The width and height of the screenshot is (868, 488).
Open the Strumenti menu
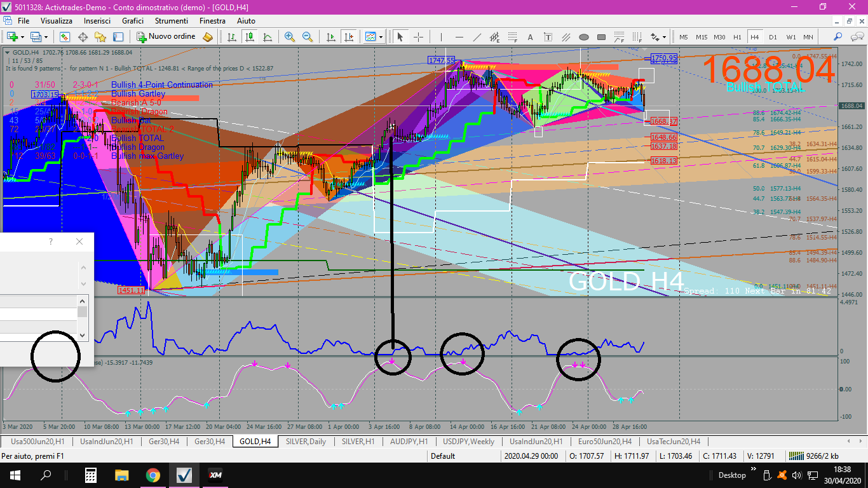(172, 21)
